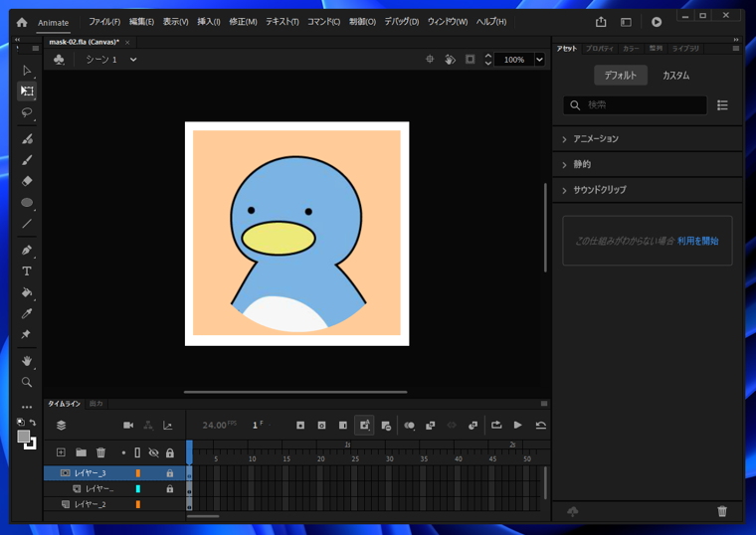Viewport: 756px width, 535px height.
Task: Open the Assets list view options
Action: (722, 105)
